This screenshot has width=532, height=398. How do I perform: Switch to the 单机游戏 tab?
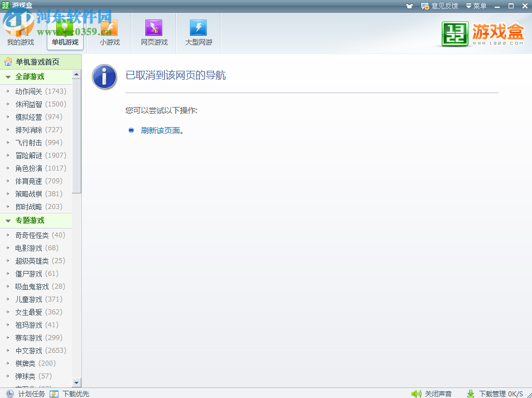65,33
